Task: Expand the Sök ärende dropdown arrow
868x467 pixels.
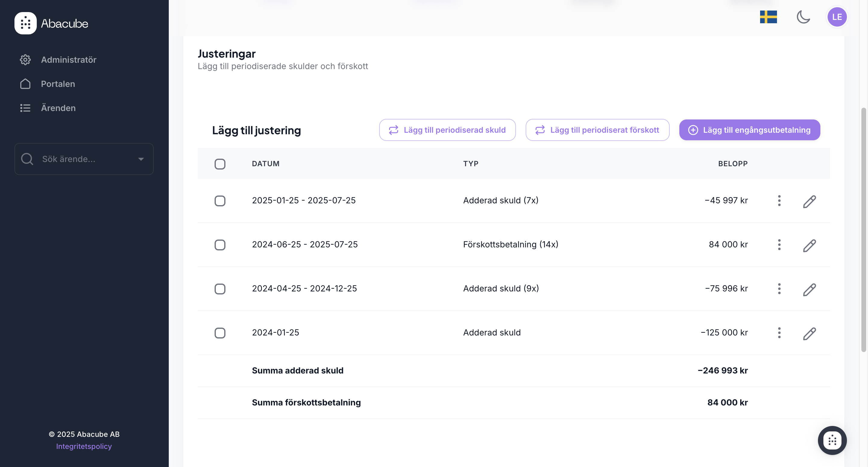Action: 141,159
